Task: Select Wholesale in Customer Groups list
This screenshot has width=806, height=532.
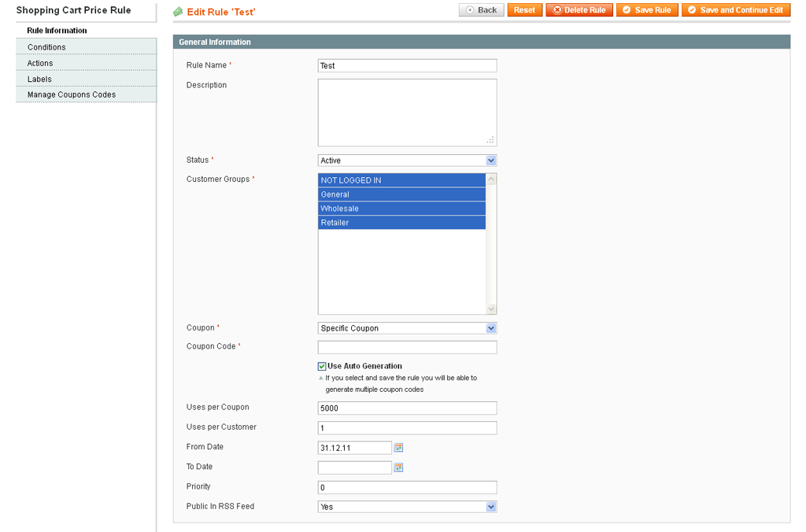Action: coord(401,209)
